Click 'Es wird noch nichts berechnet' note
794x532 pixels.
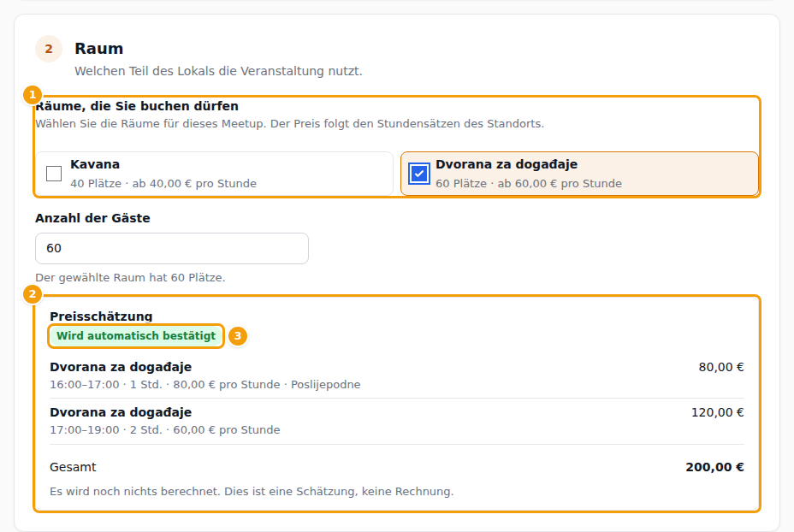[252, 492]
